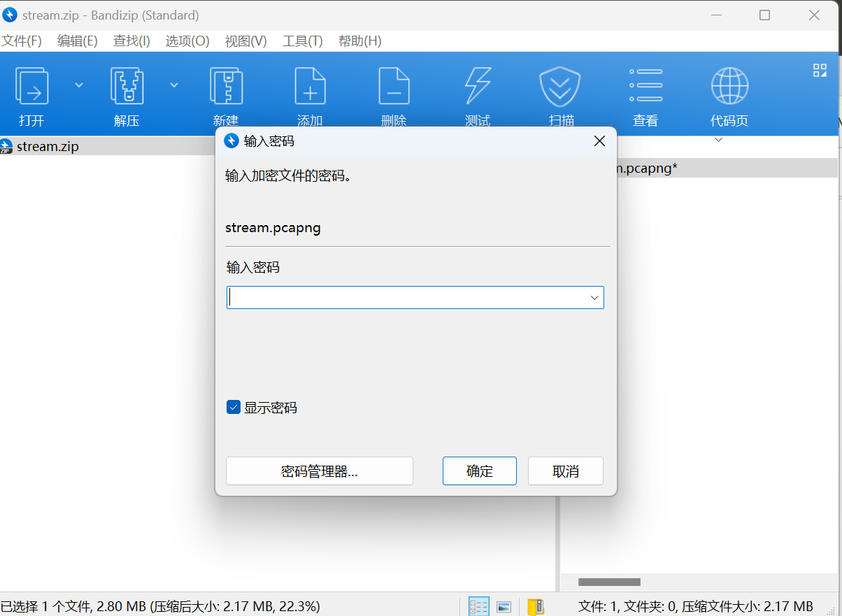Screen dimensions: 842x616
Task: Click the 添加 (Add) toolbar icon
Action: pos(310,86)
